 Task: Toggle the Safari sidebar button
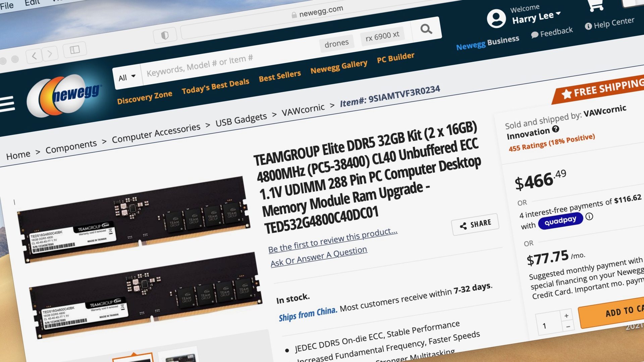pyautogui.click(x=74, y=50)
